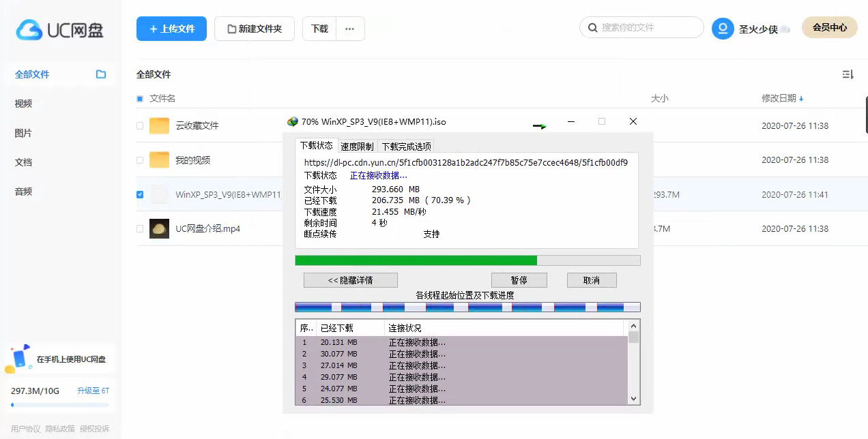Cancel the download with 取消
Image resolution: width=868 pixels, height=439 pixels.
coord(592,280)
